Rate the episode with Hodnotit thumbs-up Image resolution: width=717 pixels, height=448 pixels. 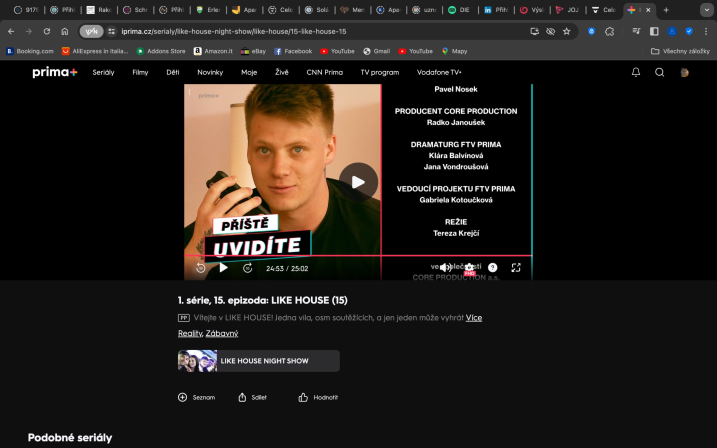tap(318, 397)
